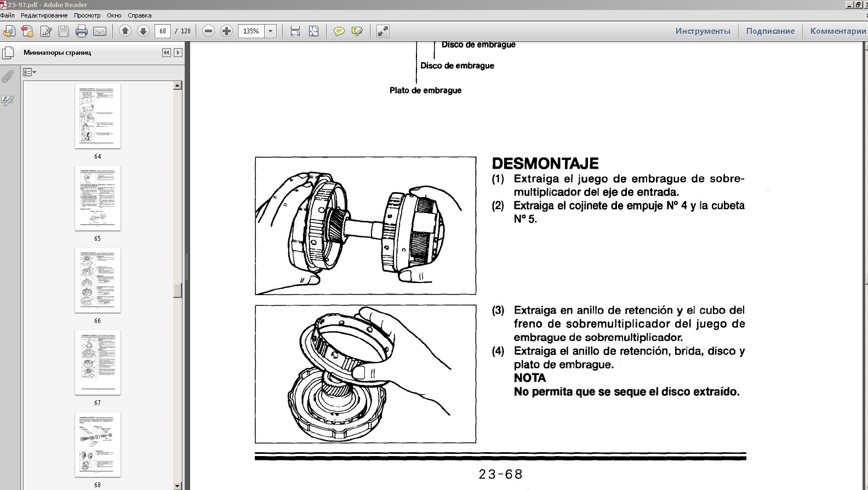Add a sticky note comment
Screen dimensions: 868x490
[339, 31]
